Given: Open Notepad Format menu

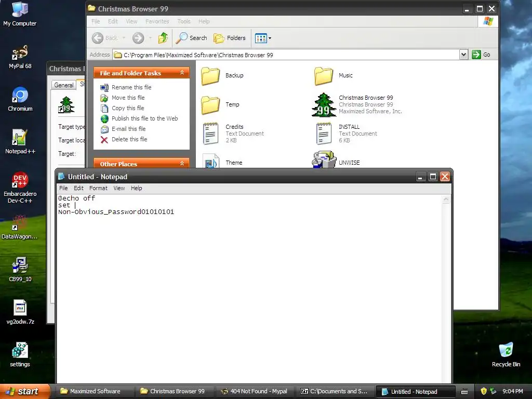Looking at the screenshot, I should pos(98,188).
